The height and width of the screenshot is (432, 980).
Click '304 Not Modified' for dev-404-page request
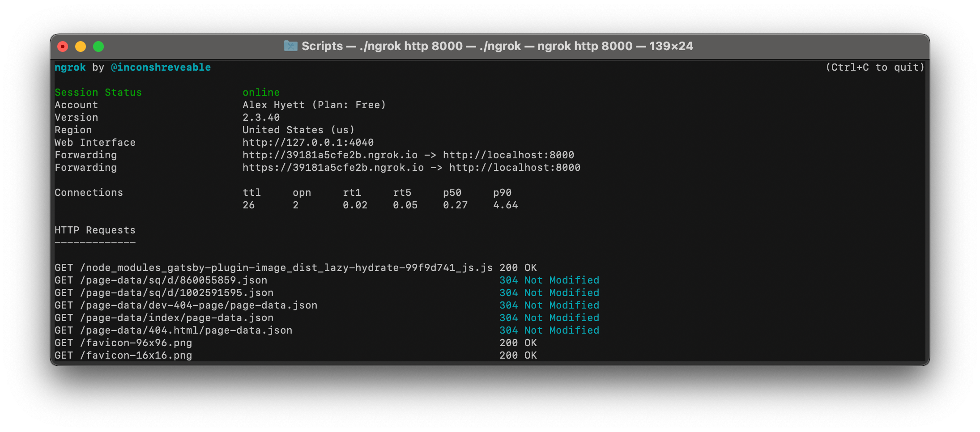(549, 305)
